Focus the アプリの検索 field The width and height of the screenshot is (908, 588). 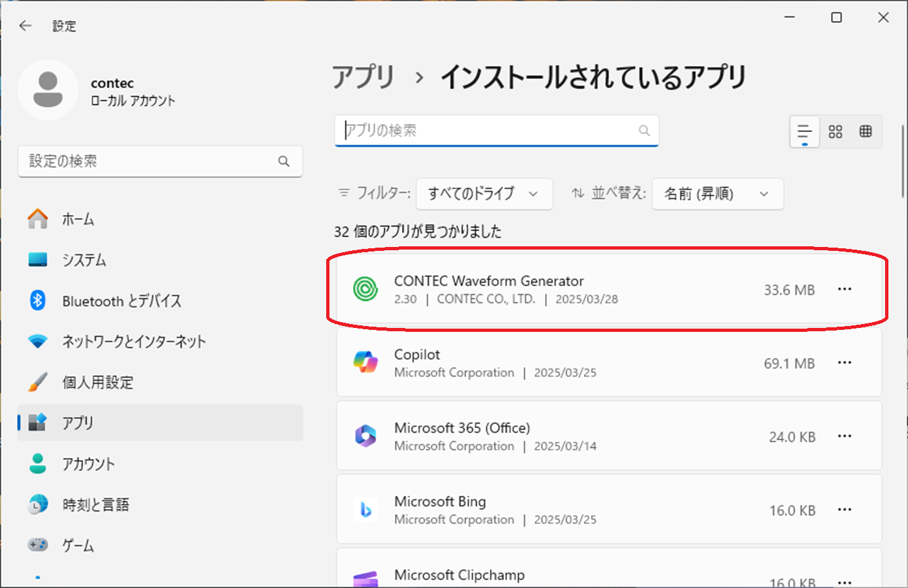click(497, 131)
